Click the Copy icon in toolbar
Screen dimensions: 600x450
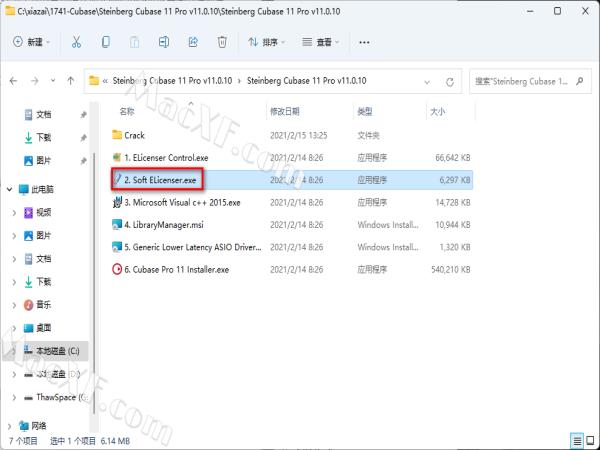coord(106,42)
